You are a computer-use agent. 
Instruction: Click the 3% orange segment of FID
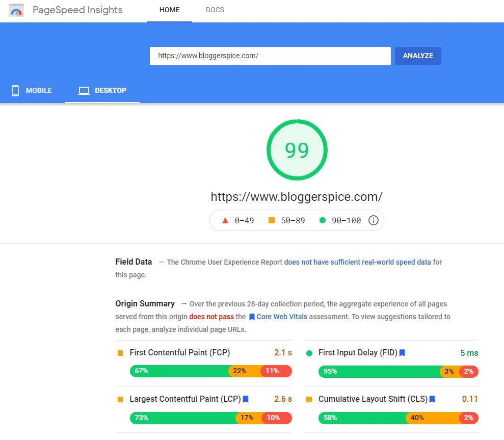tap(449, 371)
